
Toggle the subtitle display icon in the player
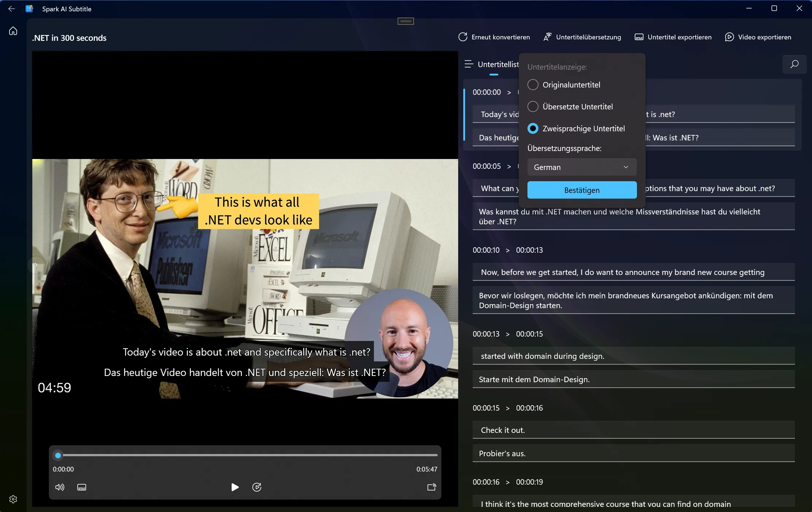82,487
